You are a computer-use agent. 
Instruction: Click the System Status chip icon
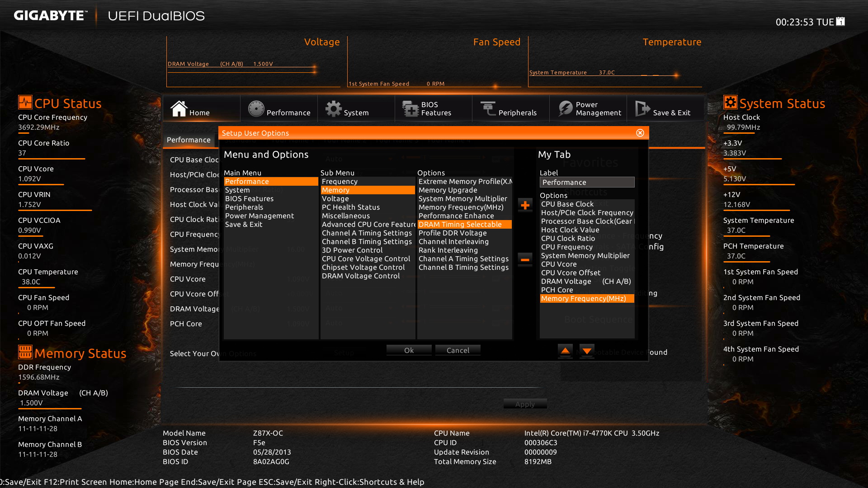730,102
